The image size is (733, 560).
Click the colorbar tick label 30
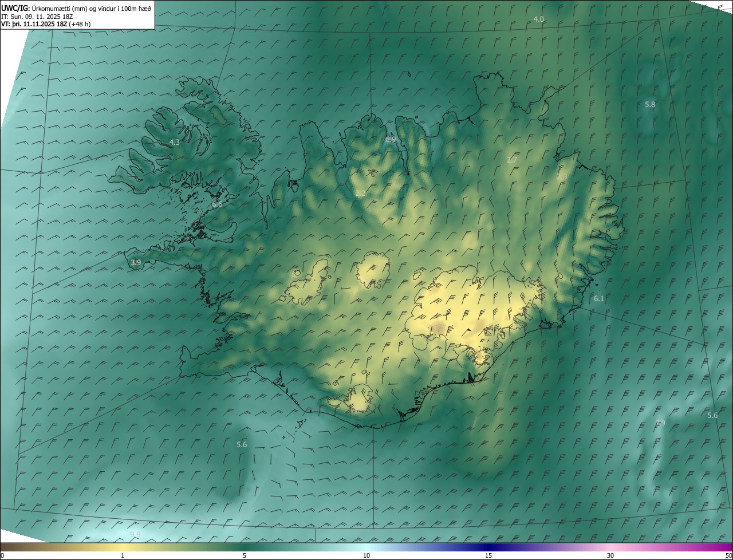pos(610,555)
